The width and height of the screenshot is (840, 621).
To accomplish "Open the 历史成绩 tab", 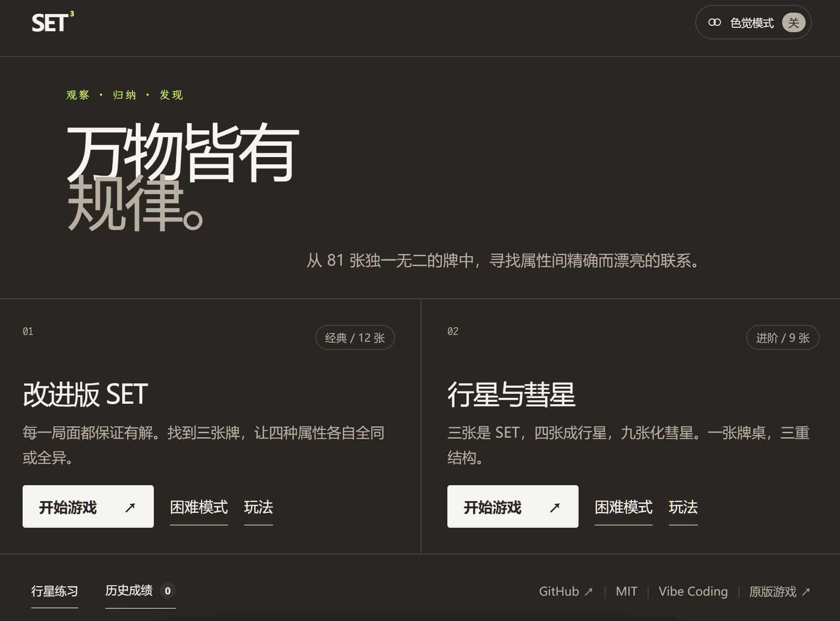I will point(140,591).
